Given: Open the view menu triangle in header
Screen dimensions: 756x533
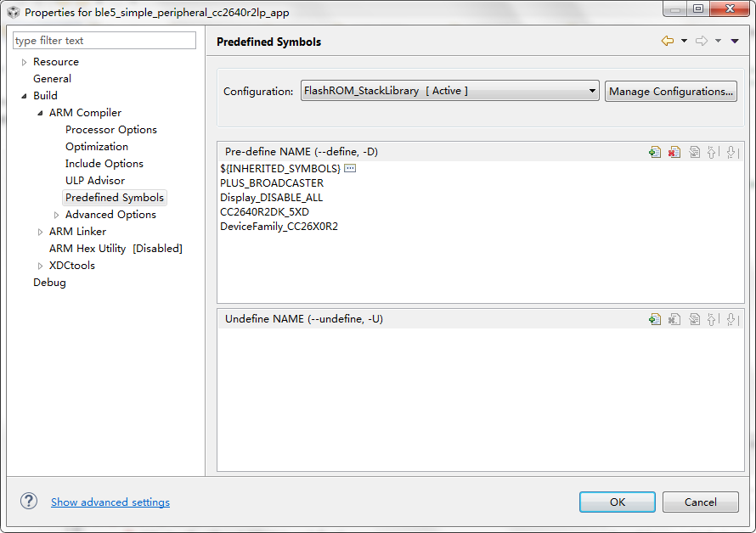Looking at the screenshot, I should pyautogui.click(x=735, y=41).
